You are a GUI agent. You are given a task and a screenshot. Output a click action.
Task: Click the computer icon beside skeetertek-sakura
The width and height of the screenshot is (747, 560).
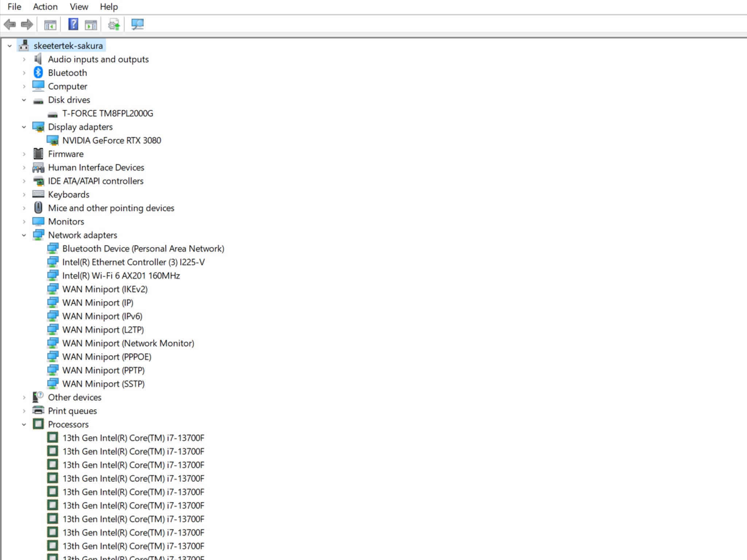pos(24,46)
